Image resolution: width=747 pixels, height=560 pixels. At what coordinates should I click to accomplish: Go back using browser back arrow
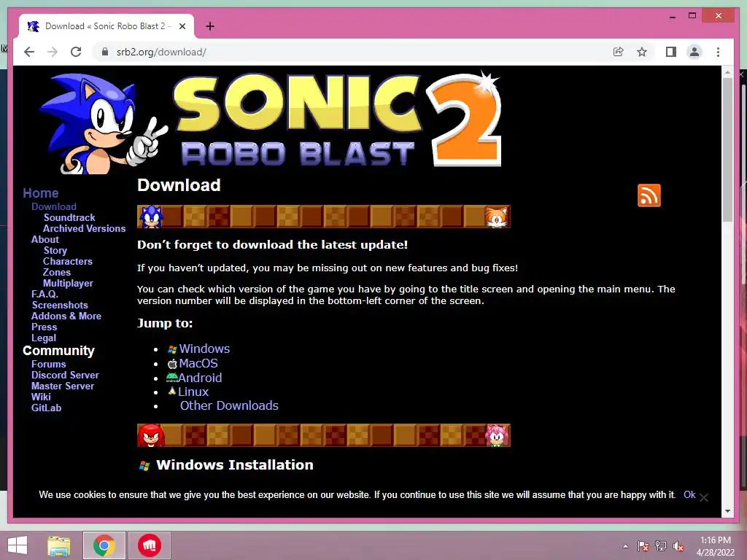29,52
